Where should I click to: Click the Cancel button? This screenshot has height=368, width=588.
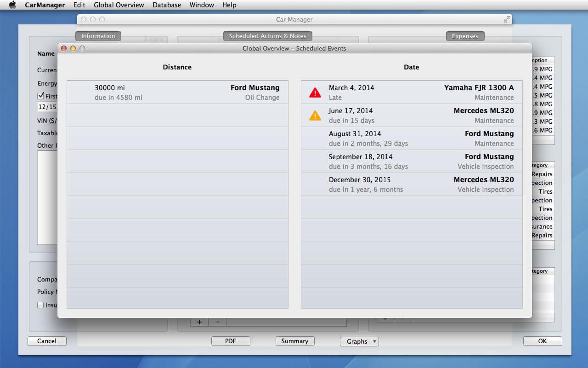click(x=47, y=341)
